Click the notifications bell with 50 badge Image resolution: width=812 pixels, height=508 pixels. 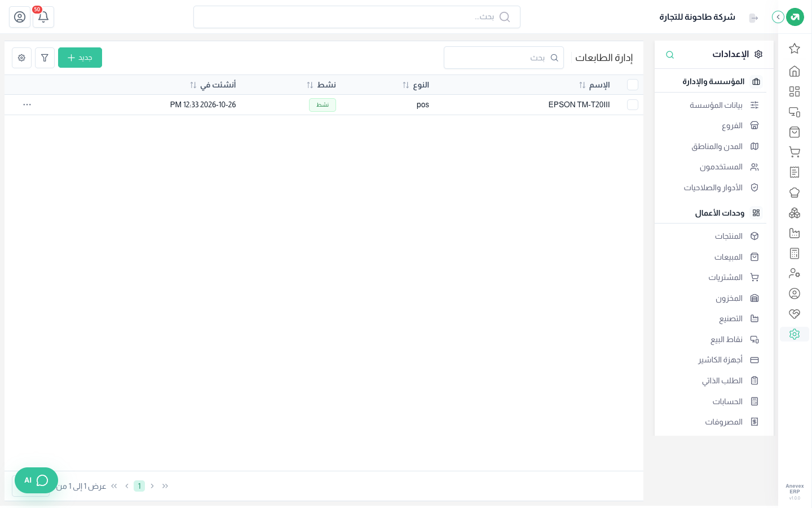click(43, 17)
